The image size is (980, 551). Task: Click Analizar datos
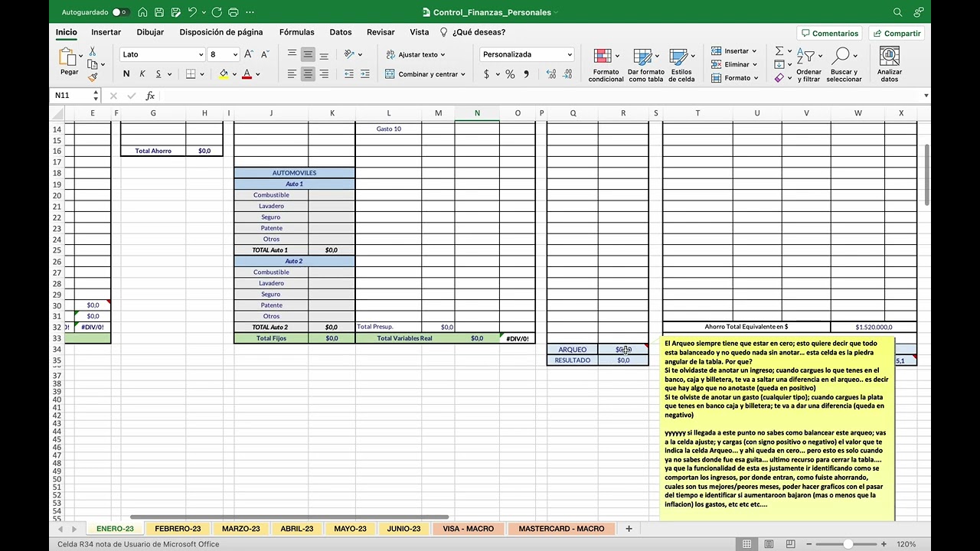[889, 65]
